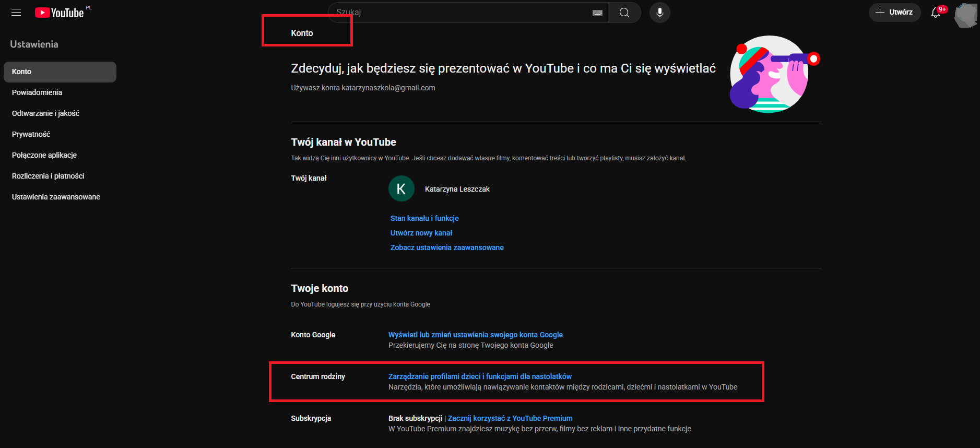Start voice search with microphone
This screenshot has height=448, width=980.
(x=659, y=13)
